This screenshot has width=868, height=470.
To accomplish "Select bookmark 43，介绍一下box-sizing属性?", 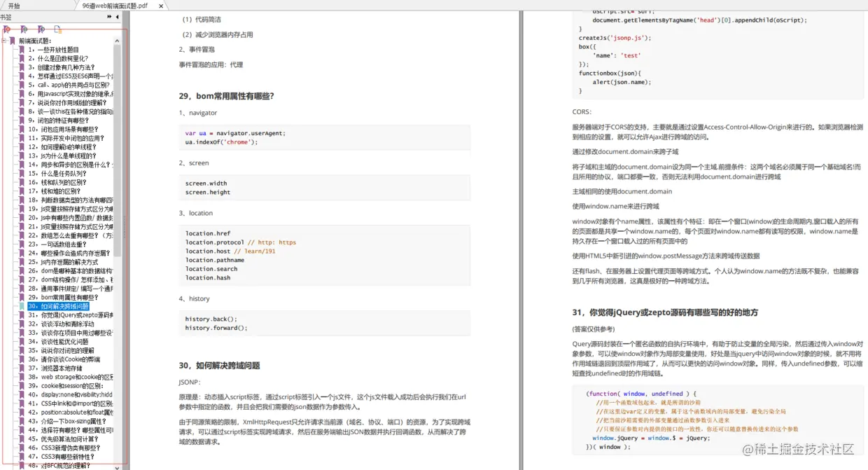I will coord(67,421).
